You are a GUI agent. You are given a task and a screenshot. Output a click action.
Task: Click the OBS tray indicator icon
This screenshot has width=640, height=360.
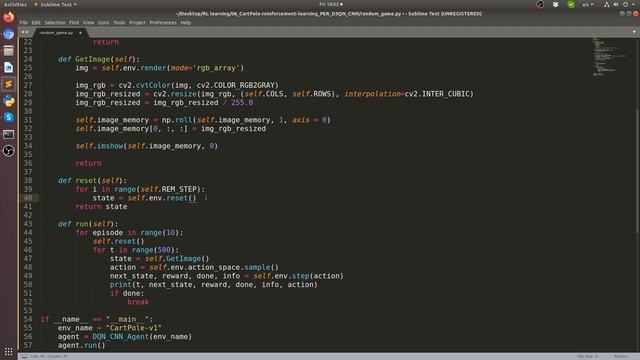(540, 4)
